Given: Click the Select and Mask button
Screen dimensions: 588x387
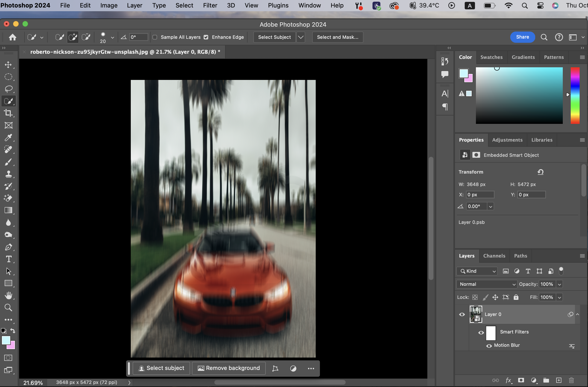Looking at the screenshot, I should tap(337, 37).
